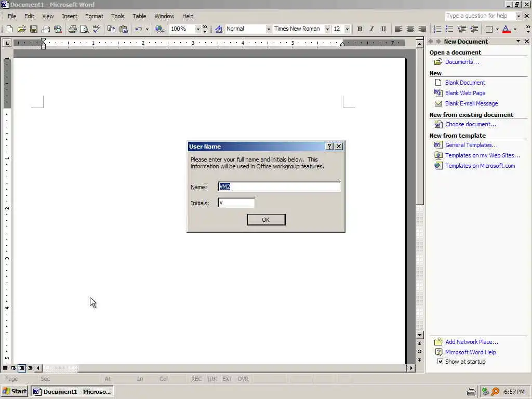Click the Select Browse Object circle button
The height and width of the screenshot is (399, 532).
pos(420,352)
